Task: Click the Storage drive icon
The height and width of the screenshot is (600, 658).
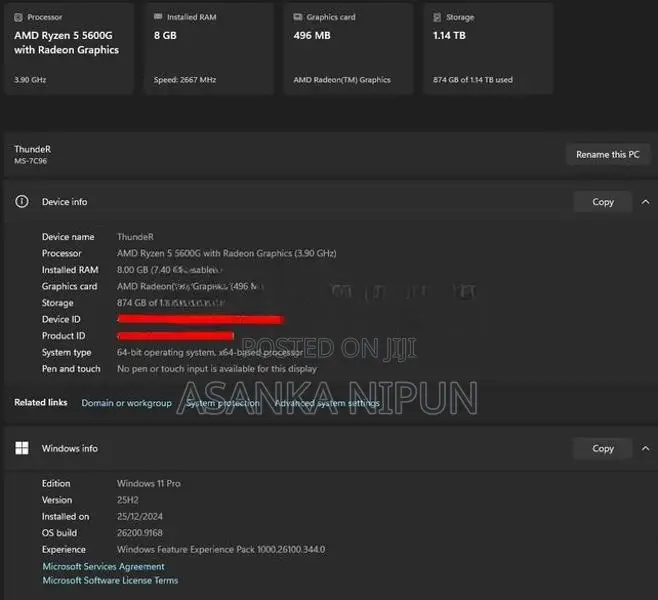Action: coord(437,17)
